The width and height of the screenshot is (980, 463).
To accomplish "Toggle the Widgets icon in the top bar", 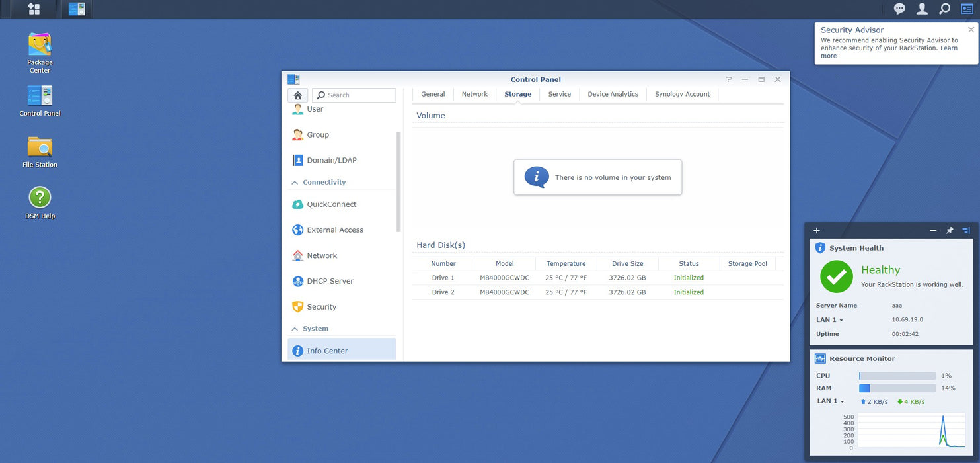I will [x=967, y=9].
